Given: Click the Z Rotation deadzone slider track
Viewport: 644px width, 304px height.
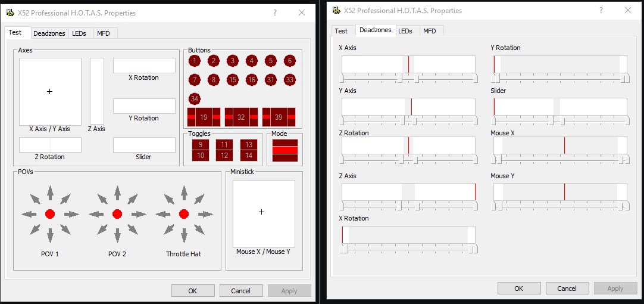Looking at the screenshot, I should point(409,159).
